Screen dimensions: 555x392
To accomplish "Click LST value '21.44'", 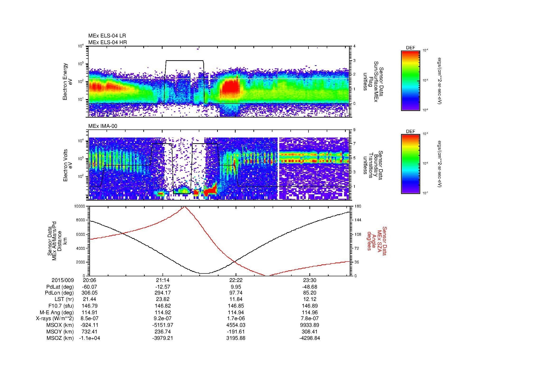I will pos(90,300).
